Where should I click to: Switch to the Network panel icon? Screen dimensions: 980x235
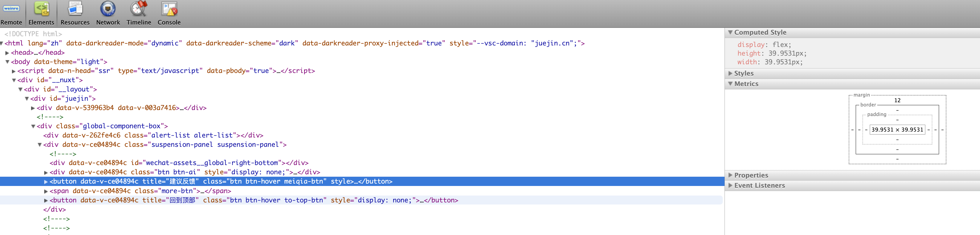tap(108, 8)
